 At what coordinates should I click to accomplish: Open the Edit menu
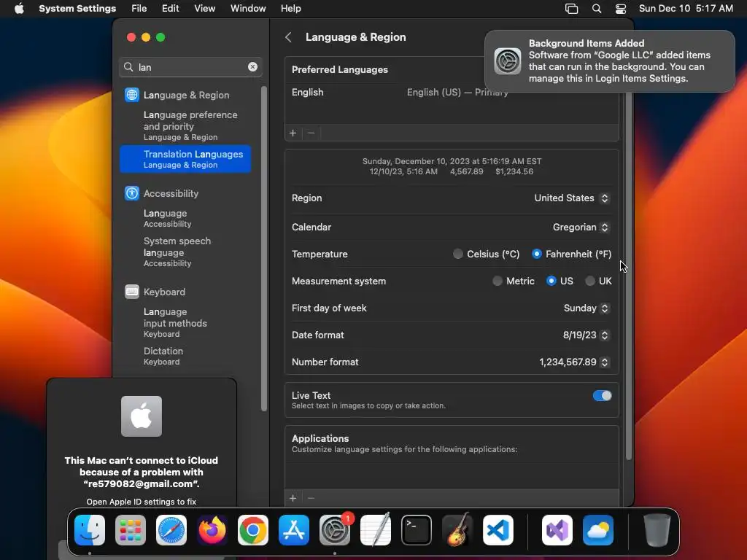pos(171,9)
